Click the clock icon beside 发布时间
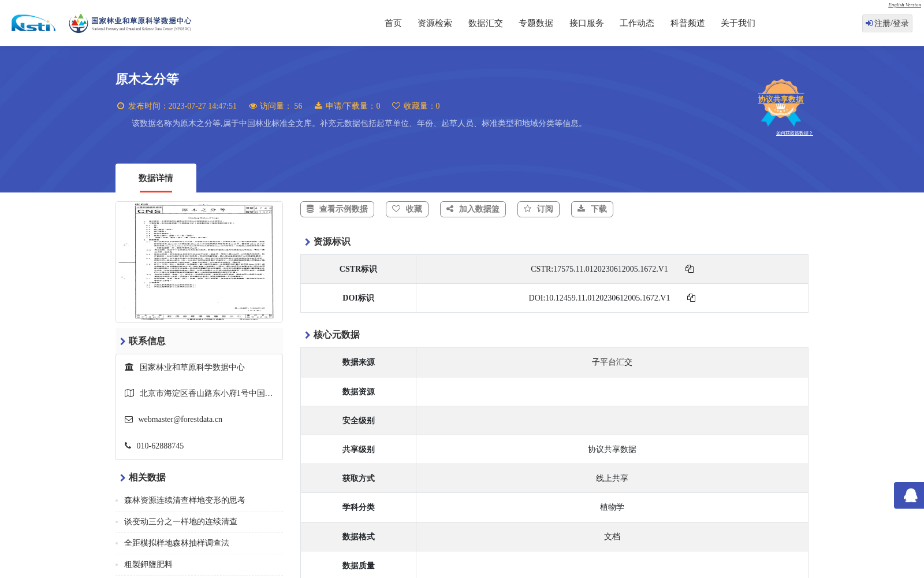 tap(121, 106)
